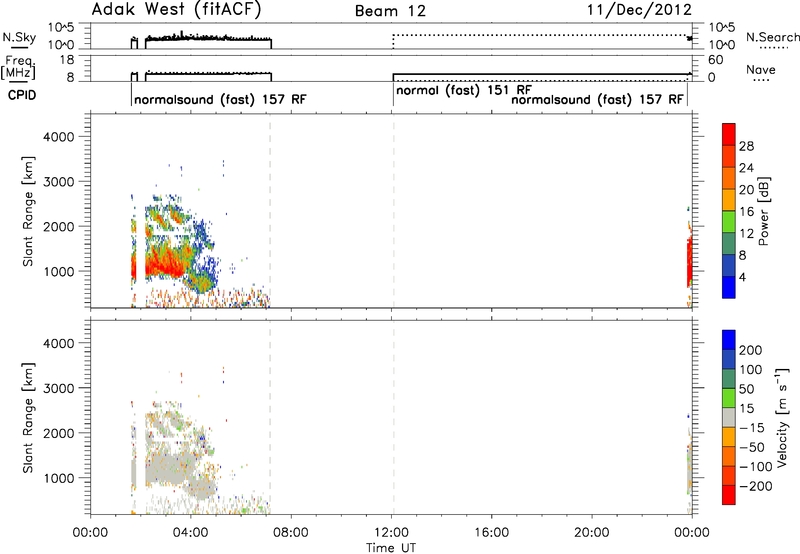Click the '-200' velocity colorbar label
The height and width of the screenshot is (554, 800).
pos(755,486)
